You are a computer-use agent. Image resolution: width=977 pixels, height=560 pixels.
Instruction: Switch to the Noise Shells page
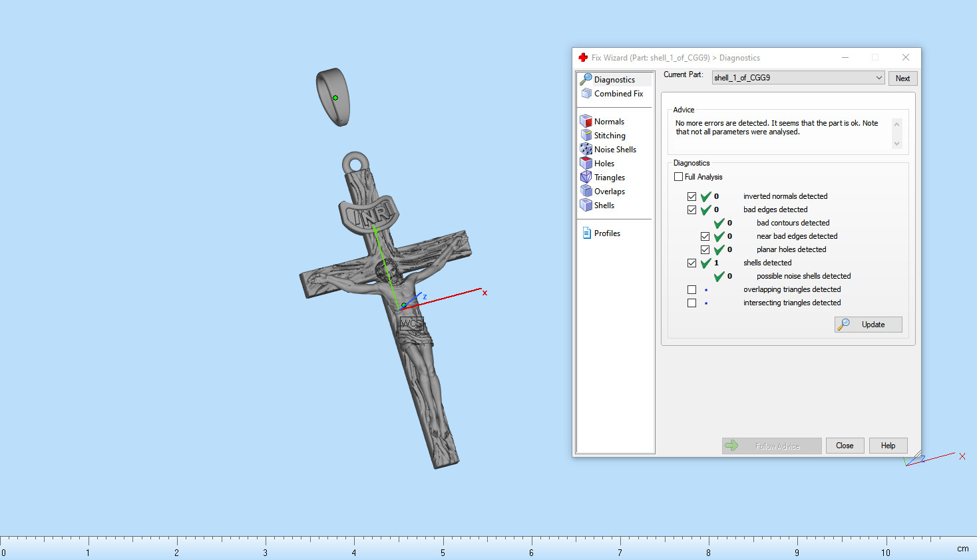[x=615, y=150]
